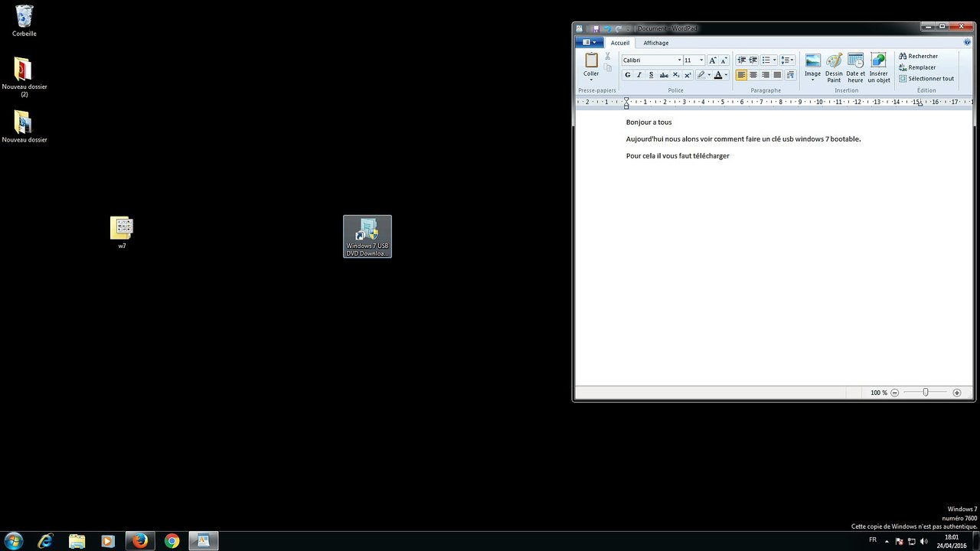Select the Corbeille recycle bin icon
Screen dimensions: 980x551
pos(24,21)
